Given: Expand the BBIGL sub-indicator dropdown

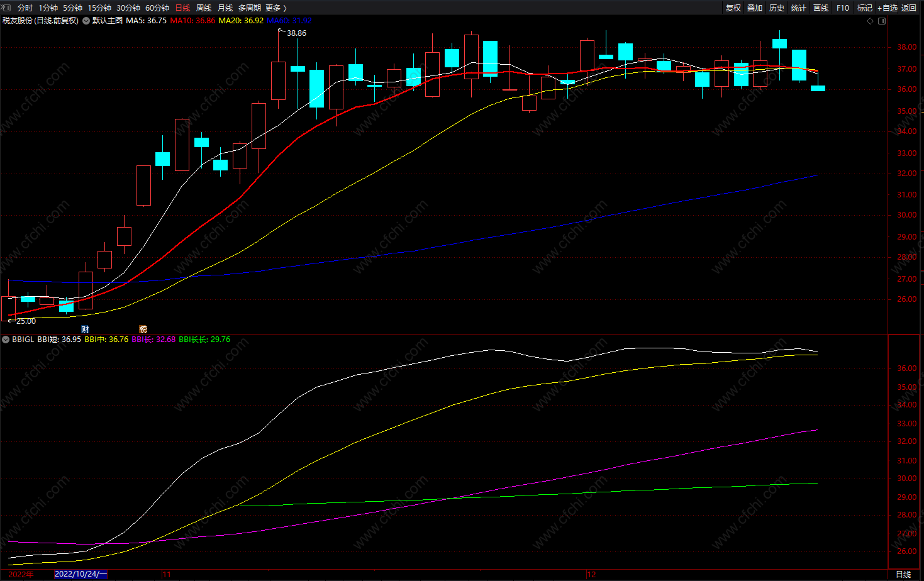Looking at the screenshot, I should coord(6,340).
